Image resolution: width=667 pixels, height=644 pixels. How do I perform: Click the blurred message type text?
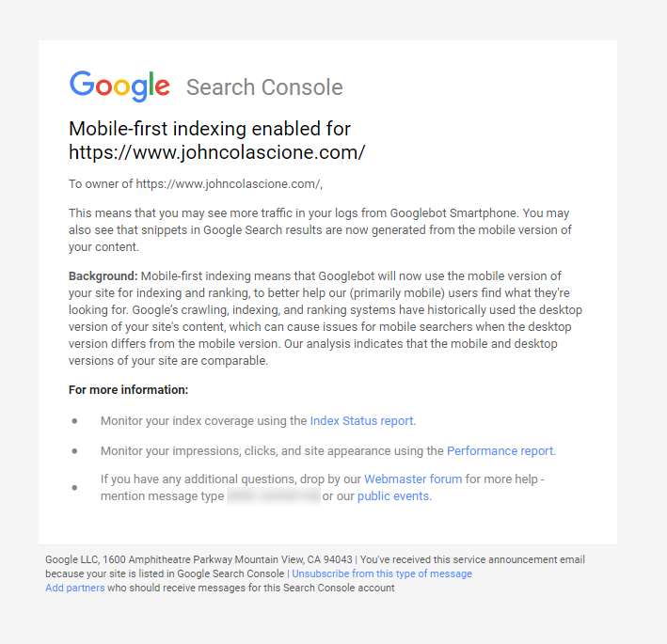(x=274, y=496)
